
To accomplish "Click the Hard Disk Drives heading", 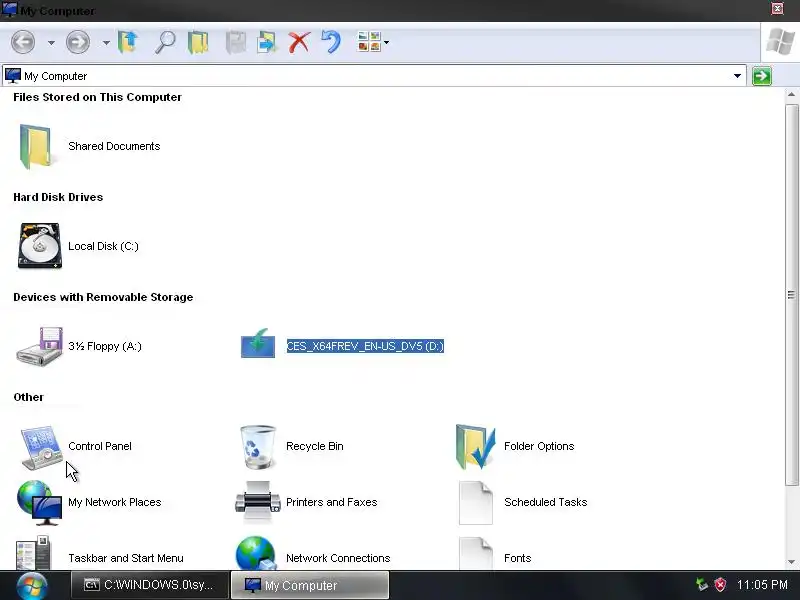I will (x=58, y=197).
